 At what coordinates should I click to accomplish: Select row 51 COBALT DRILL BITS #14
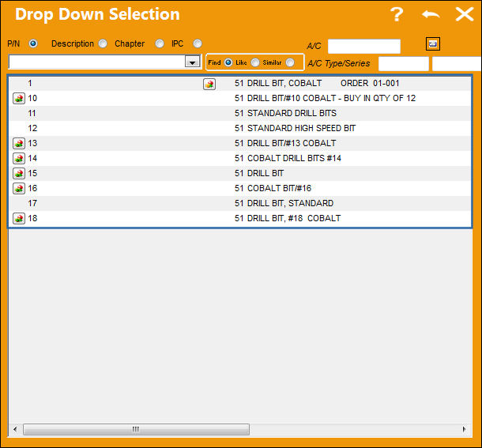[x=240, y=158]
